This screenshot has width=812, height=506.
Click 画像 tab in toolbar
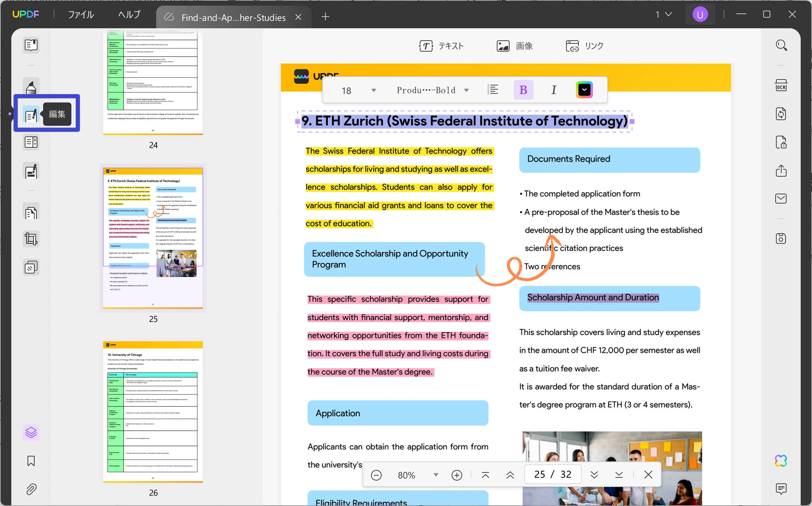pyautogui.click(x=513, y=46)
